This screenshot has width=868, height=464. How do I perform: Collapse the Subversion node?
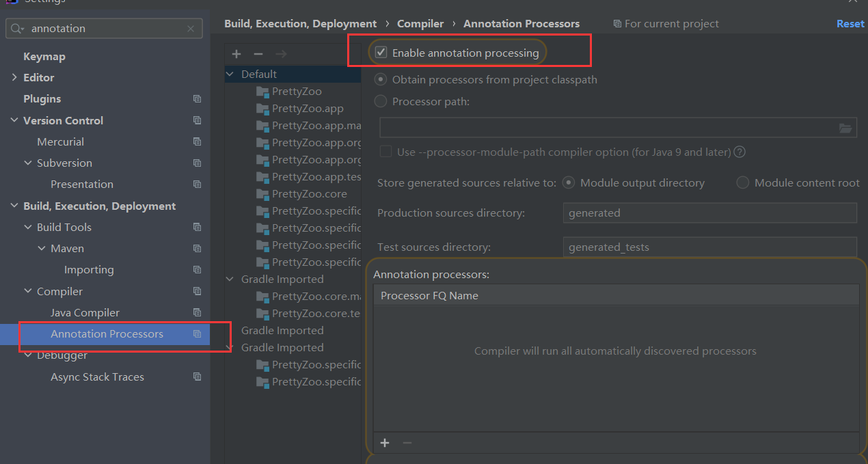coord(28,163)
